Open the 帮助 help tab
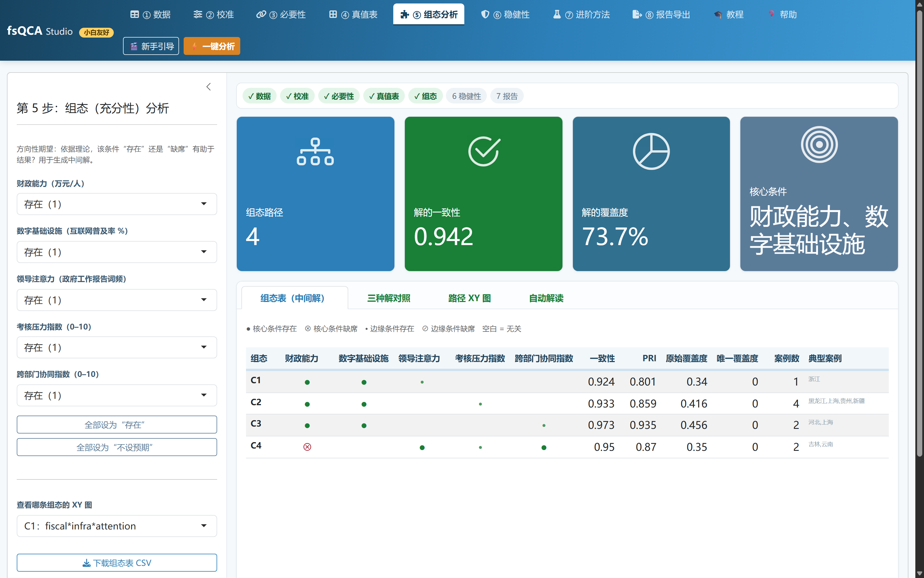Screen dimensions: 924x578 [782, 14]
